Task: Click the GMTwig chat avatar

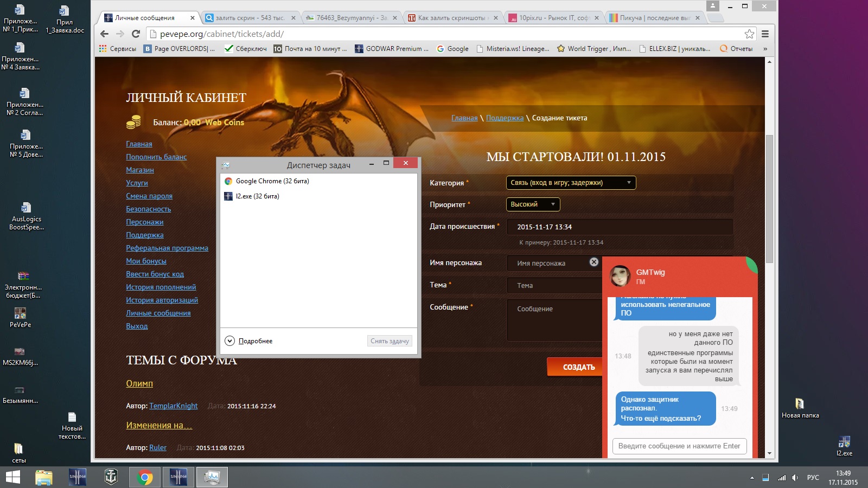Action: (621, 276)
